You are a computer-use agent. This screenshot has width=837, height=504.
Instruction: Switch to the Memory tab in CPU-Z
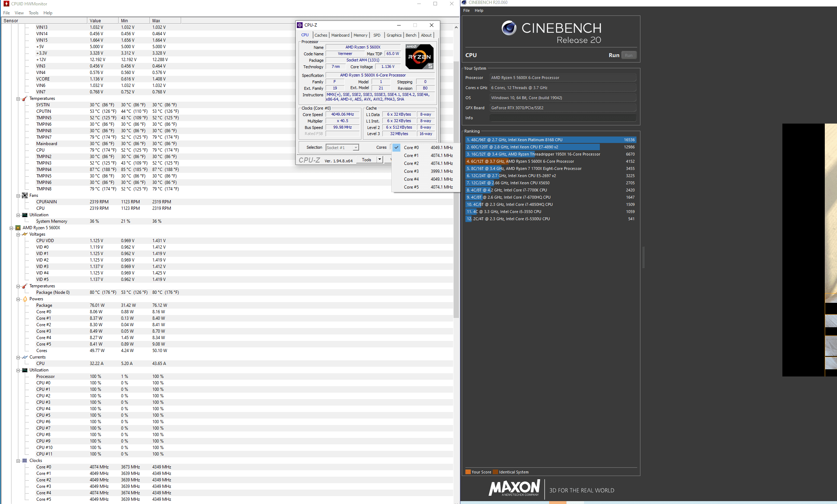click(360, 35)
